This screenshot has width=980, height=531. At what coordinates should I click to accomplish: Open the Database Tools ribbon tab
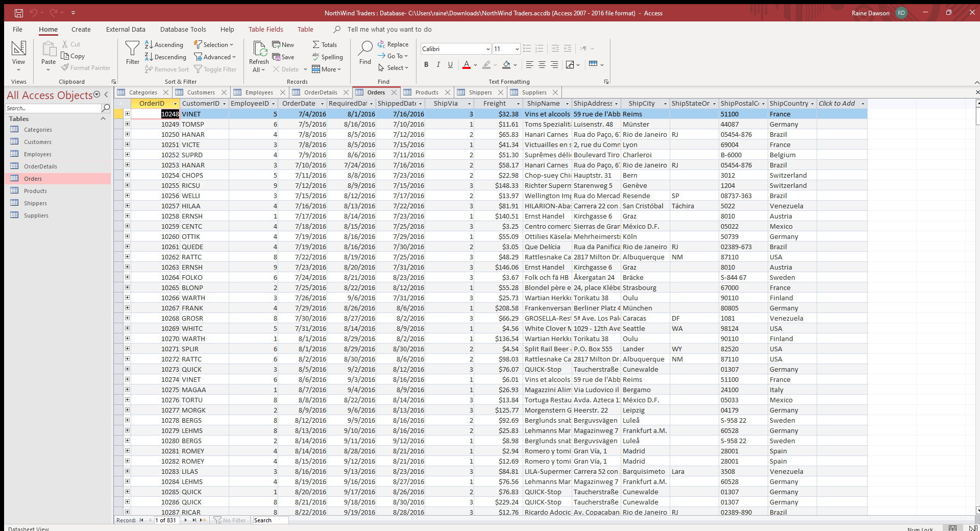click(x=183, y=30)
